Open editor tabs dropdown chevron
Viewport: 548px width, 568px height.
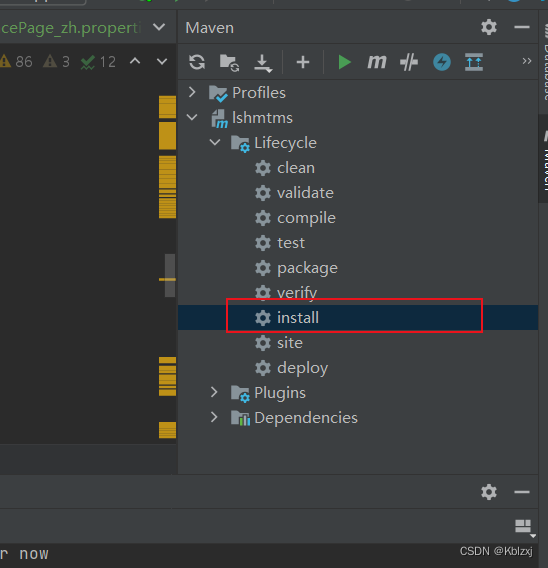coord(159,27)
